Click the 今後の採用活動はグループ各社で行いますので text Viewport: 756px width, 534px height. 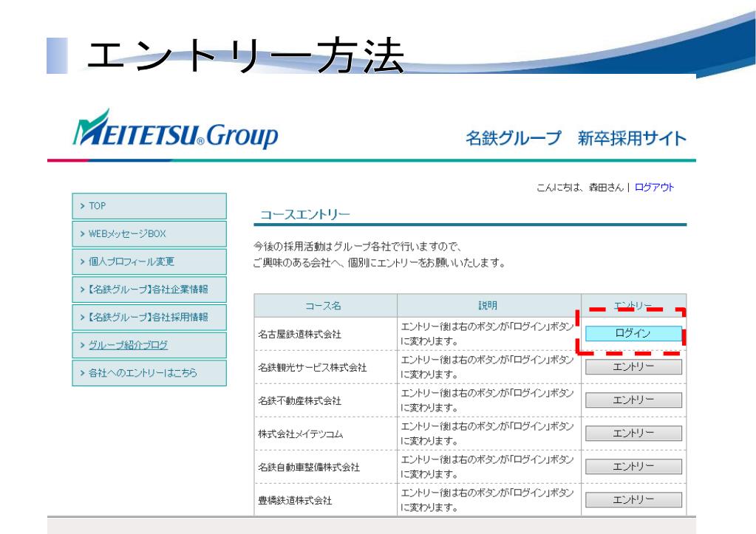tap(357, 247)
